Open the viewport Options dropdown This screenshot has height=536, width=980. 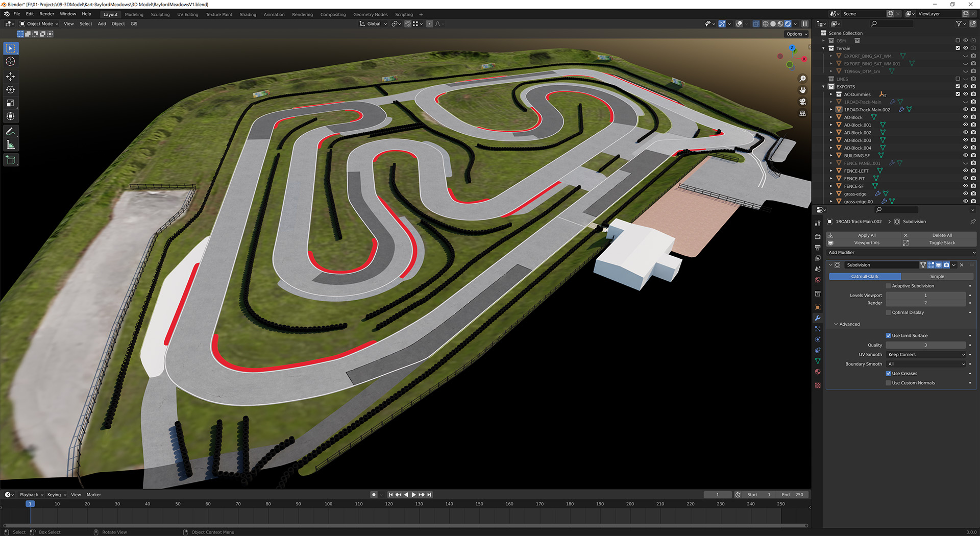(797, 34)
